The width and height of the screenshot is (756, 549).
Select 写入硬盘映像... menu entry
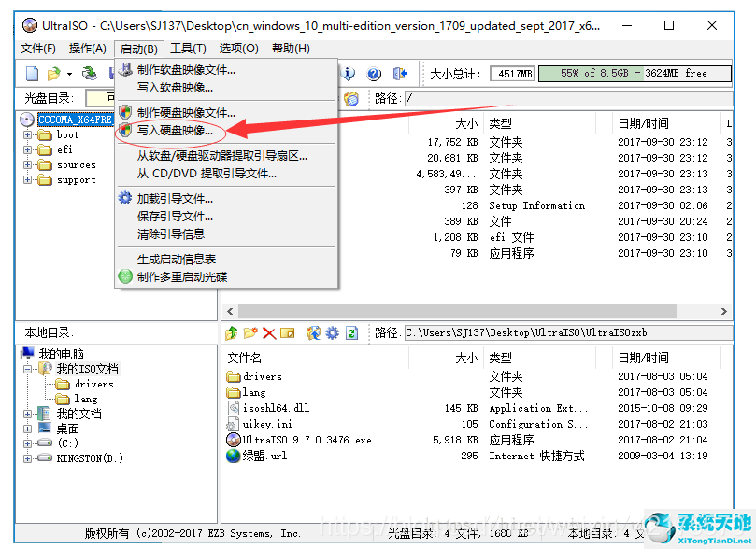[175, 131]
